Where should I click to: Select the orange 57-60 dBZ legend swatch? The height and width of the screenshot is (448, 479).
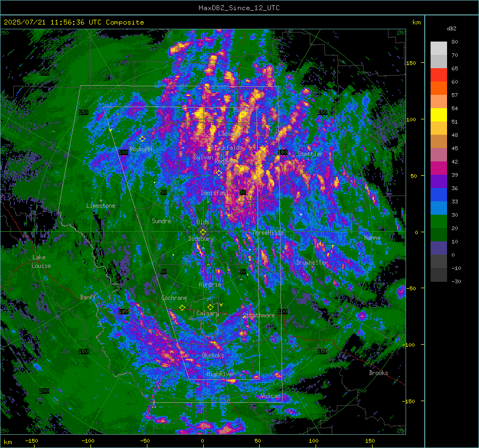(x=439, y=88)
